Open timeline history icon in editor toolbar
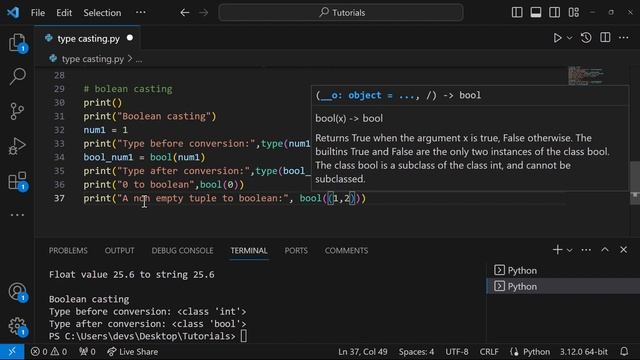The image size is (640, 360). [586, 38]
